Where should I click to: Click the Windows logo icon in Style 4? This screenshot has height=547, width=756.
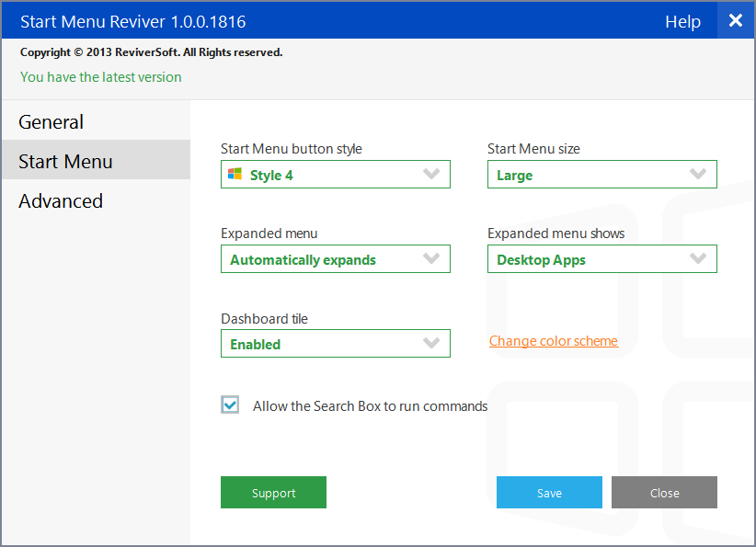[x=235, y=174]
